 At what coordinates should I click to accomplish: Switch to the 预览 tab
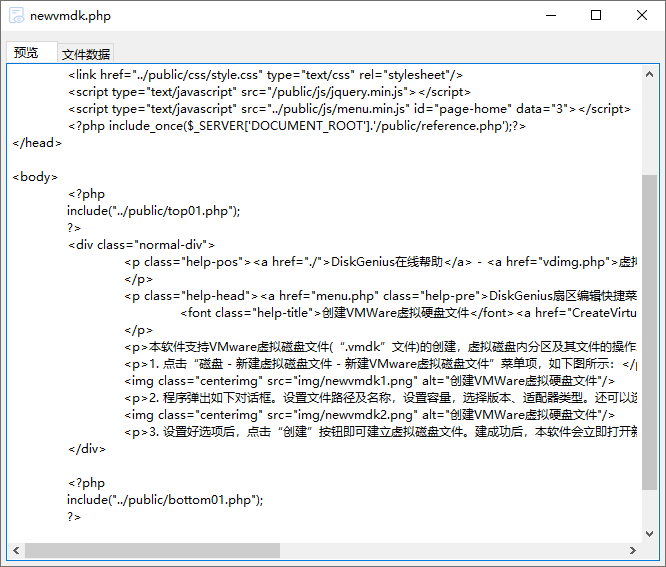[31, 52]
